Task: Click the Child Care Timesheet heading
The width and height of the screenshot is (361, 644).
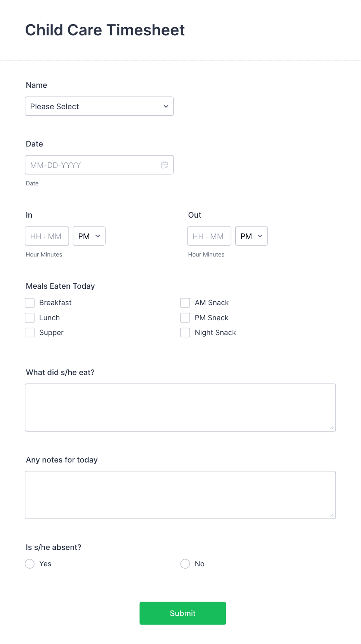Action: tap(105, 30)
